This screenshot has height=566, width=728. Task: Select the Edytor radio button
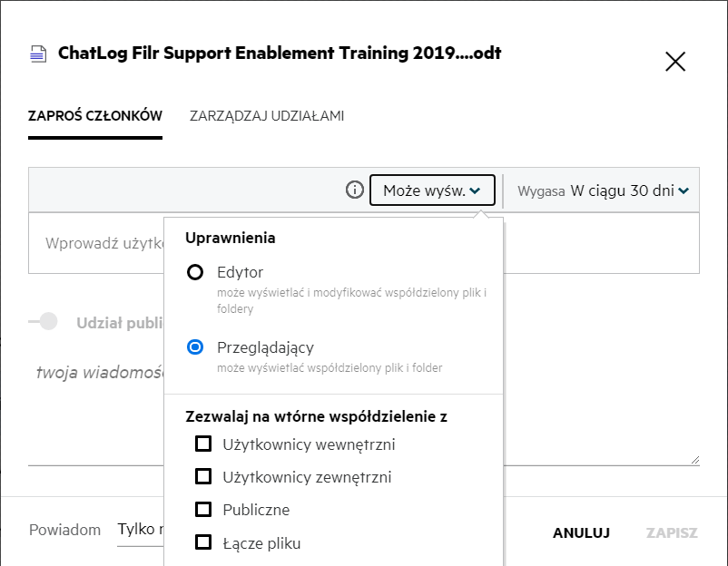[194, 272]
